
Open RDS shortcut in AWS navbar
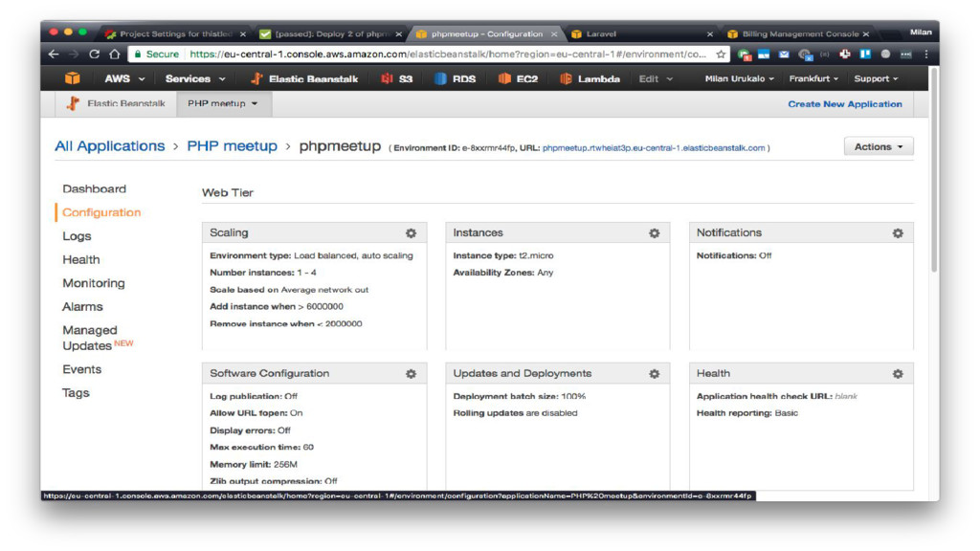tap(455, 78)
